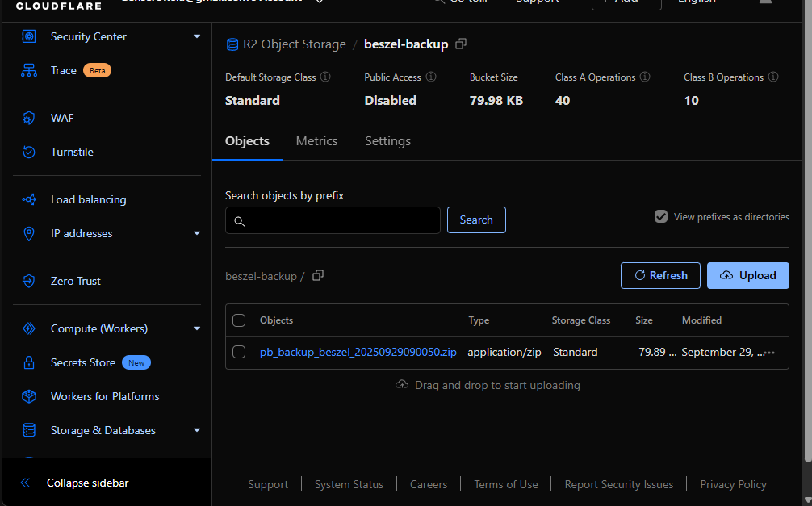
Task: Click the Search button
Action: (x=476, y=220)
